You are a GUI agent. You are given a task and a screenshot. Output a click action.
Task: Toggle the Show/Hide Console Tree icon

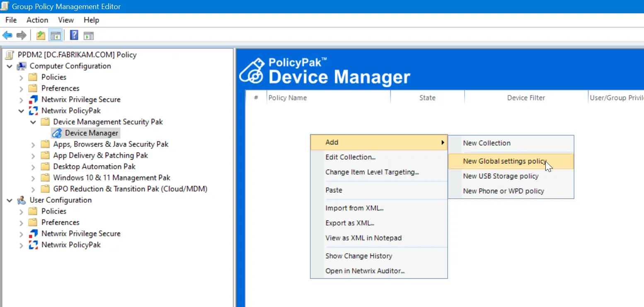(x=56, y=36)
